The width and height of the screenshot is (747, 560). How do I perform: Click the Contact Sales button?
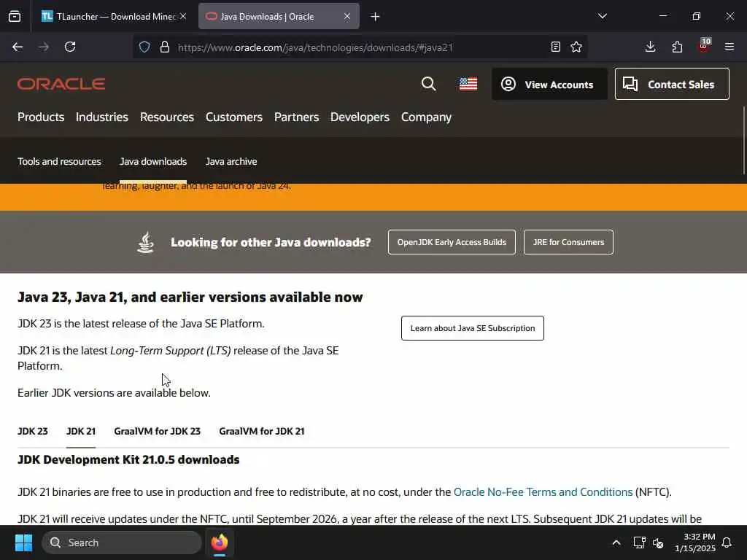pos(672,84)
